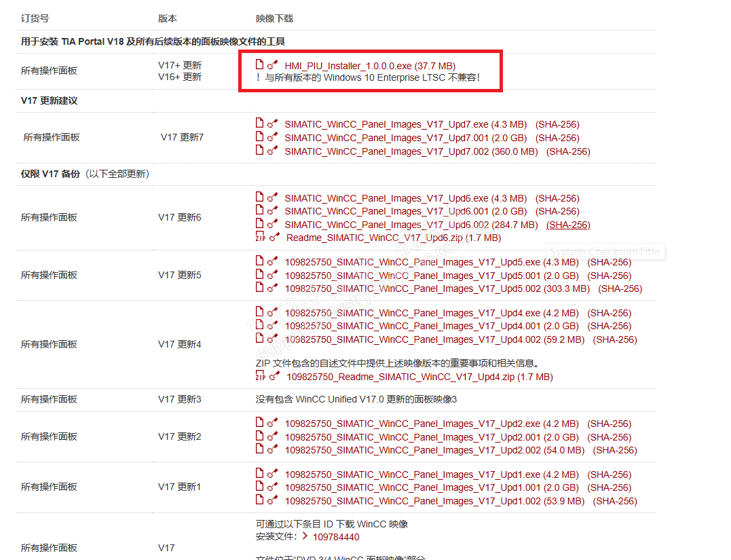The height and width of the screenshot is (560, 731).
Task: Download V17_Upd5.002 (303.3 MB) file
Action: [x=437, y=288]
